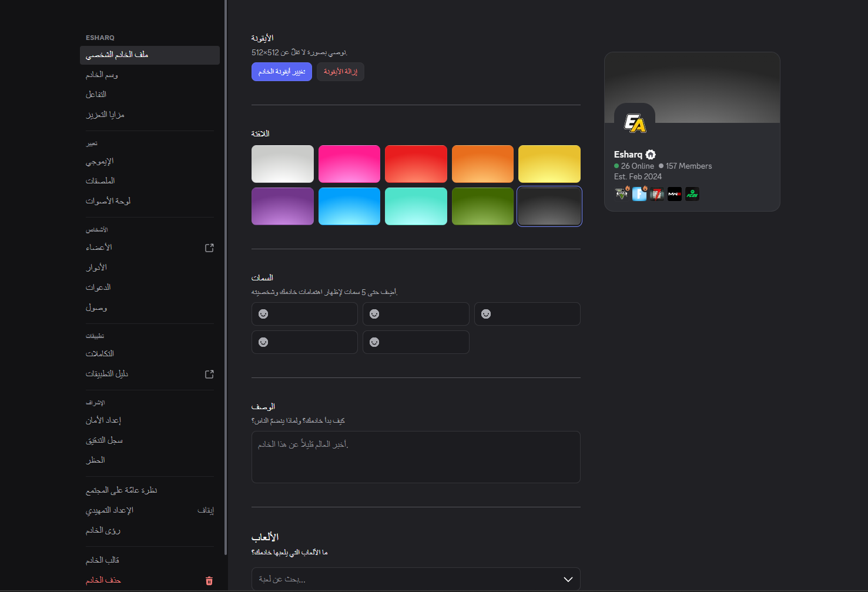Open the وسم الخادم server tag settings

coord(150,75)
